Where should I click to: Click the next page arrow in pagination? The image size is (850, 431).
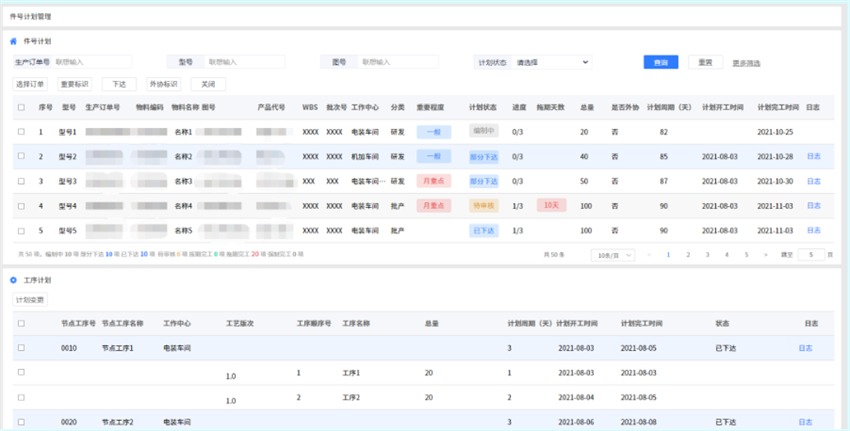pyautogui.click(x=766, y=255)
